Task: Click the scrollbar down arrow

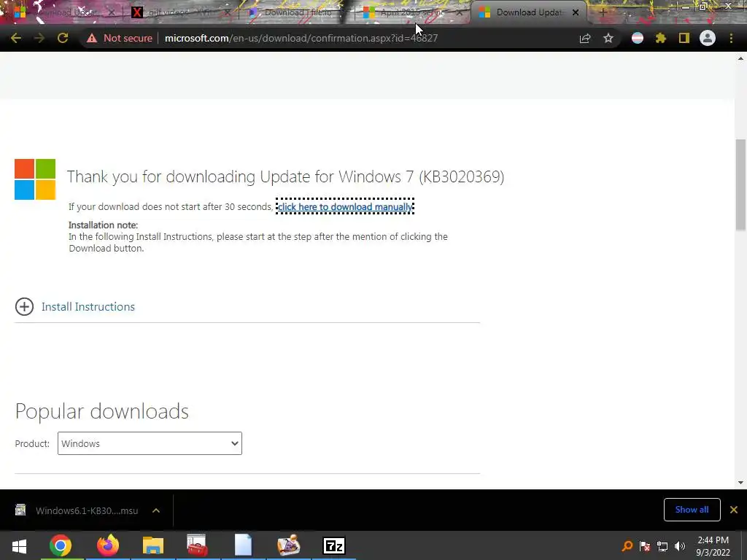Action: pyautogui.click(x=740, y=483)
